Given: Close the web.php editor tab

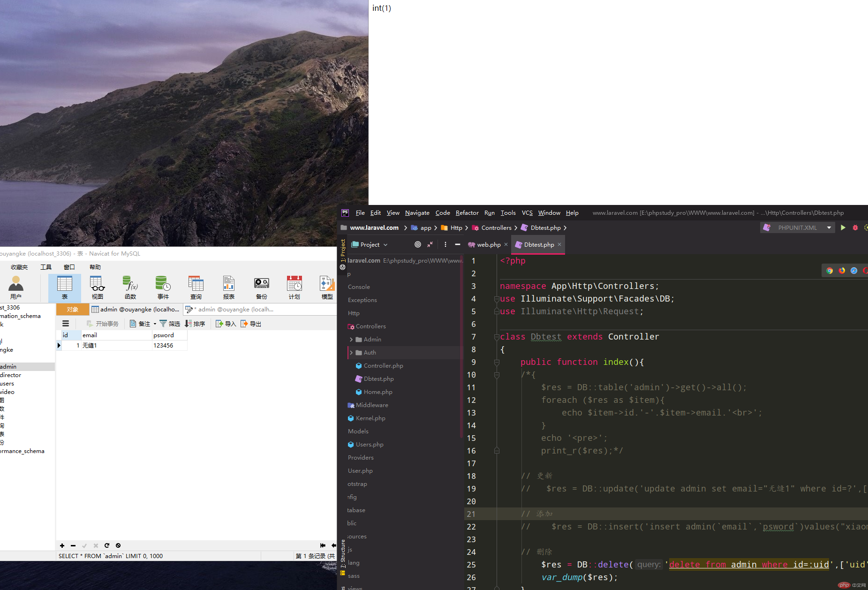Looking at the screenshot, I should pyautogui.click(x=506, y=244).
